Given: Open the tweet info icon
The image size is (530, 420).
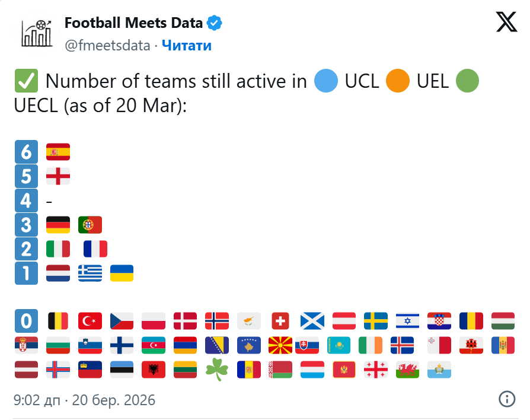Looking at the screenshot, I should 507,399.
